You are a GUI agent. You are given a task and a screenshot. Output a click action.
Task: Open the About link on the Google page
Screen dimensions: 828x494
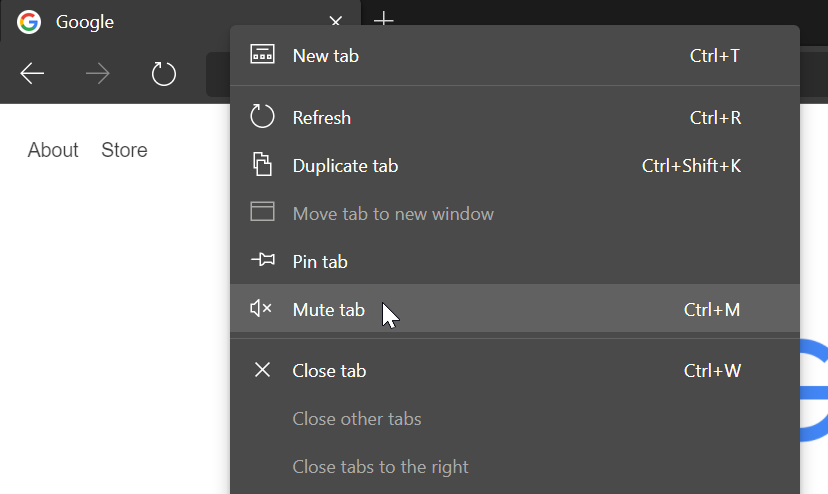[x=53, y=150]
